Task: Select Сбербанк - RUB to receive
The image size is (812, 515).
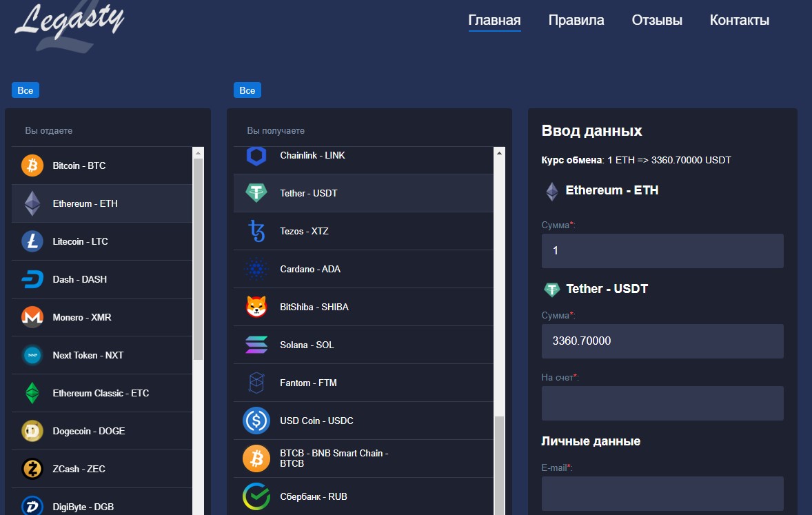Action: point(363,496)
